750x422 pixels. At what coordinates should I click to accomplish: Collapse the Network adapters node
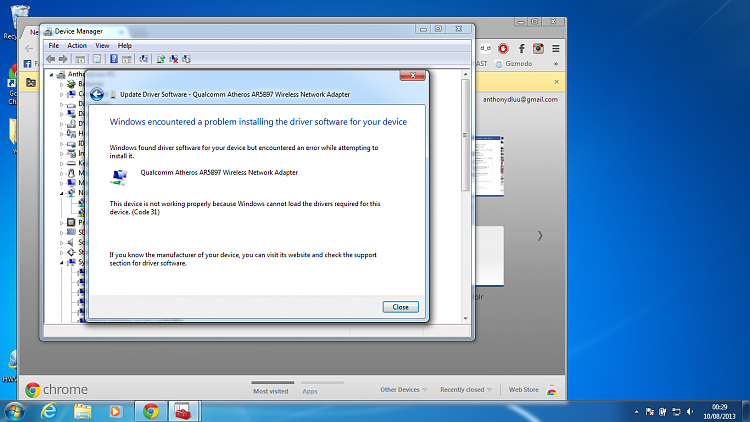click(61, 193)
